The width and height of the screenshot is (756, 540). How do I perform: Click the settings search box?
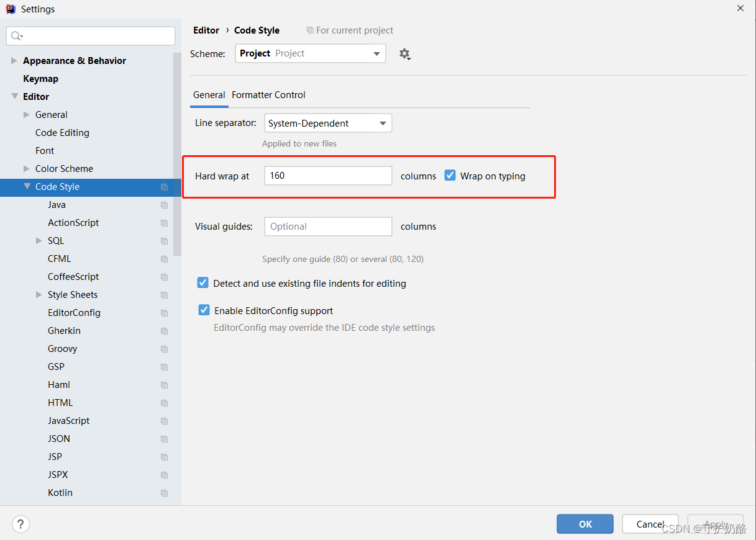click(91, 36)
